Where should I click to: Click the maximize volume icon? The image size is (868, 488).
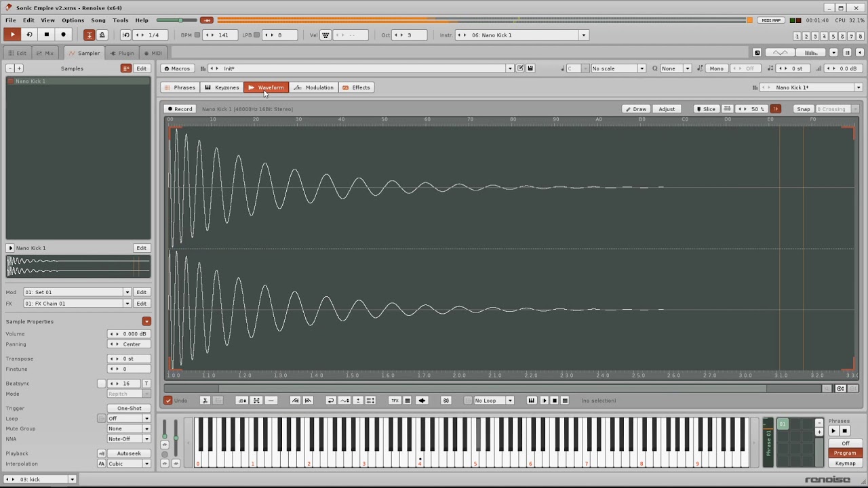(256, 401)
